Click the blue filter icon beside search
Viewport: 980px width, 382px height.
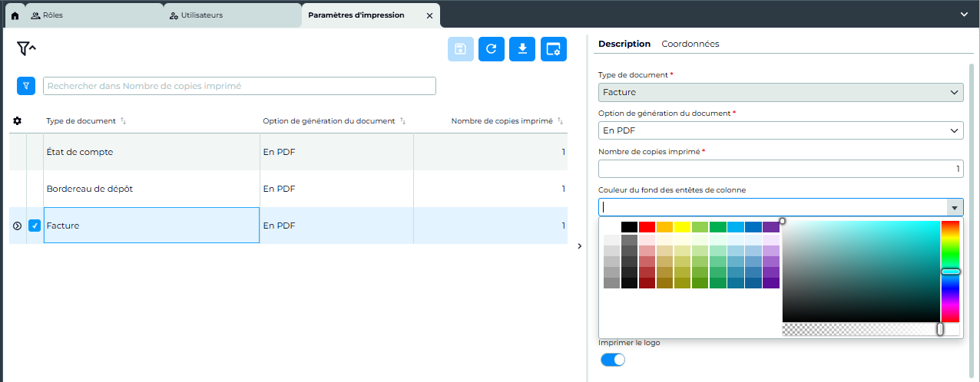pos(26,86)
